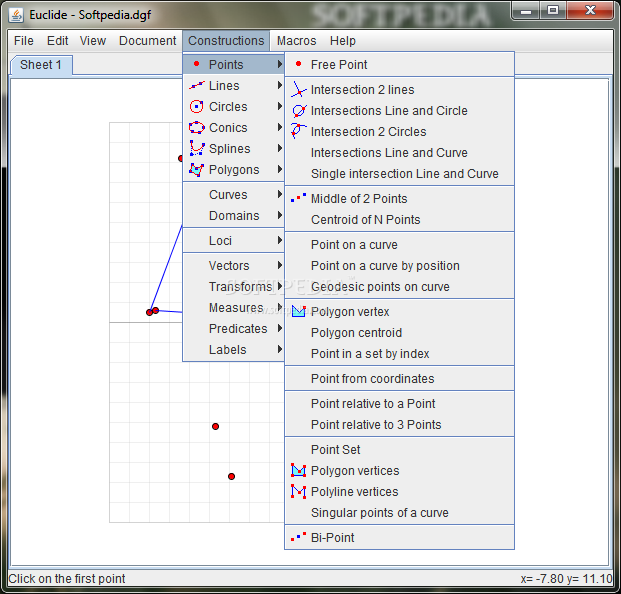Minimize the Euclide window
This screenshot has width=621, height=594.
point(526,11)
